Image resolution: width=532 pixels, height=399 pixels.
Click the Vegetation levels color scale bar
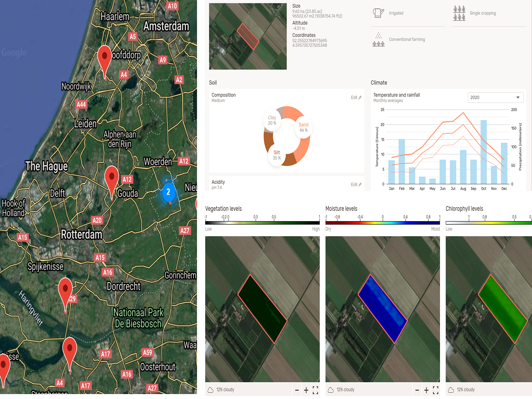263,223
